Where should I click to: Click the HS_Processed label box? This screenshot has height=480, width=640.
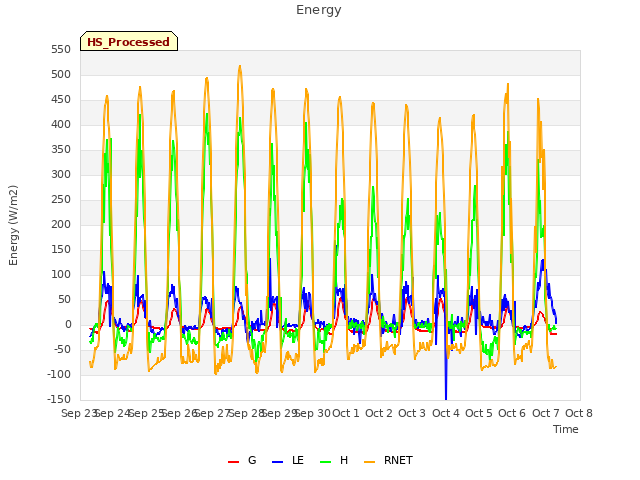point(129,41)
